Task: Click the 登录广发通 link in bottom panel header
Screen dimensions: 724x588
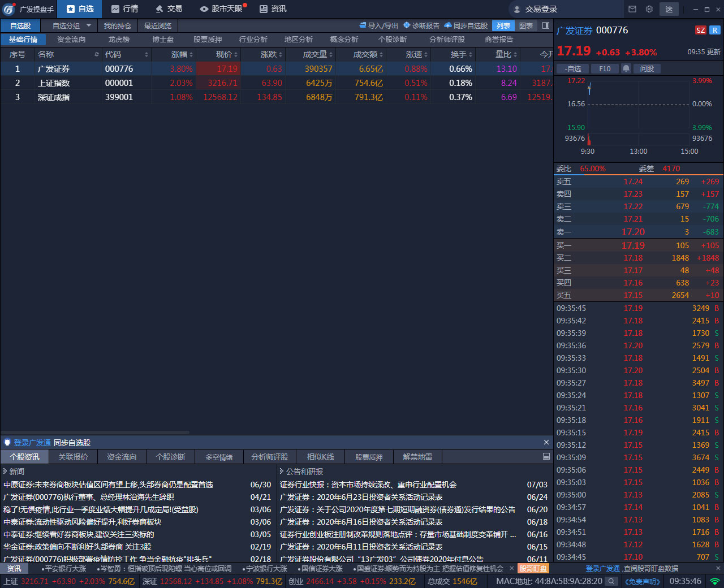Action: [x=32, y=443]
